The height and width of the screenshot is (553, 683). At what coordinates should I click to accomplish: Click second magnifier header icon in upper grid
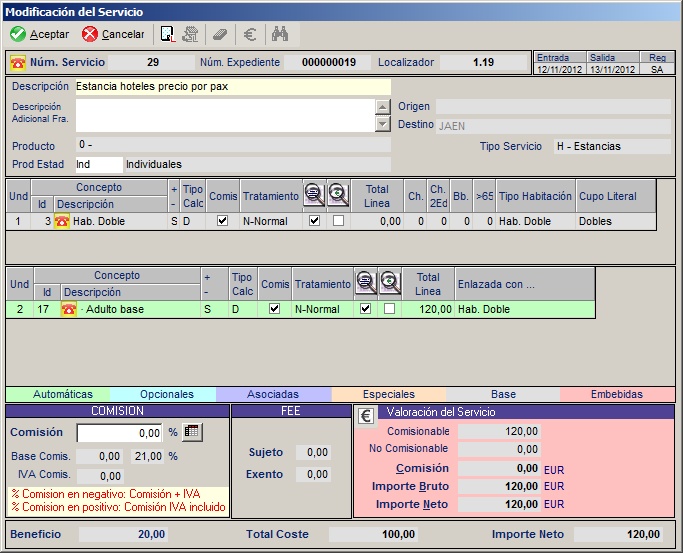tap(338, 195)
